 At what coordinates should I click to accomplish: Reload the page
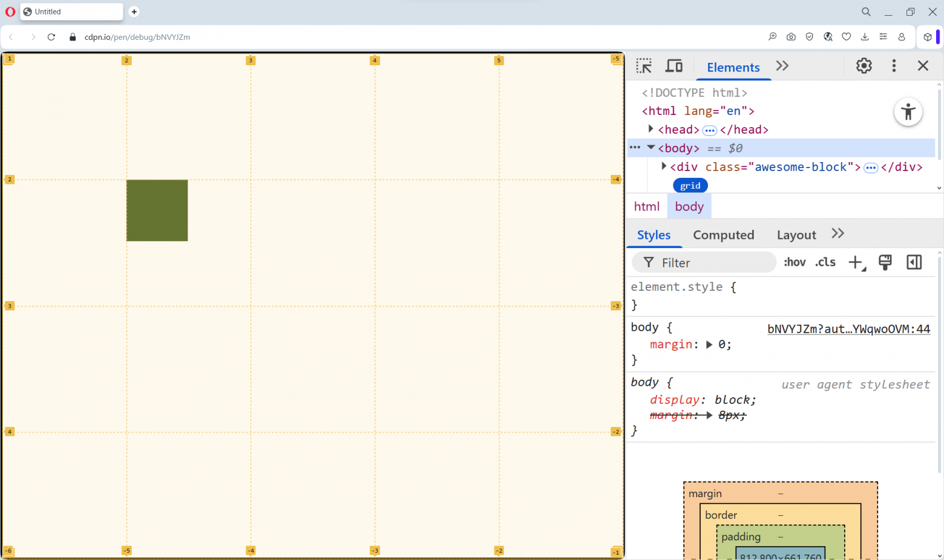point(51,37)
